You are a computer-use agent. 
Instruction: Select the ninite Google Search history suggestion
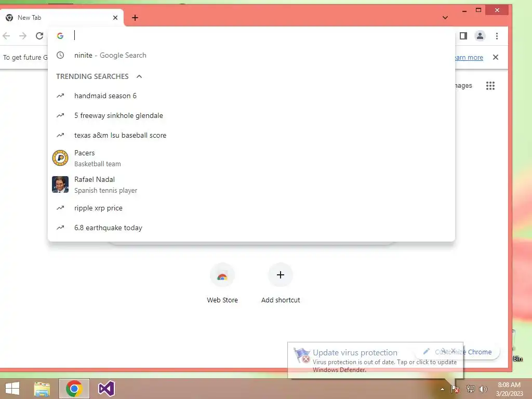(251, 55)
